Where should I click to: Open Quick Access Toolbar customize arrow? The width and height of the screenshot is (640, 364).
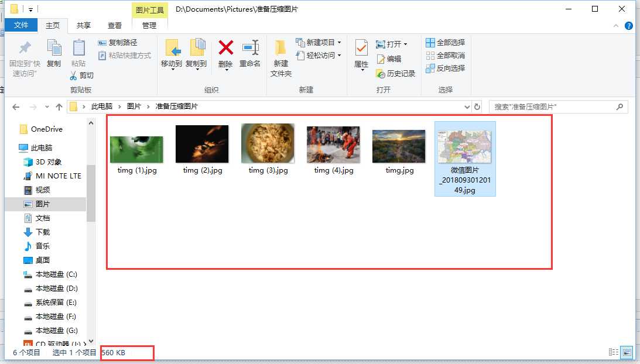[x=30, y=9]
